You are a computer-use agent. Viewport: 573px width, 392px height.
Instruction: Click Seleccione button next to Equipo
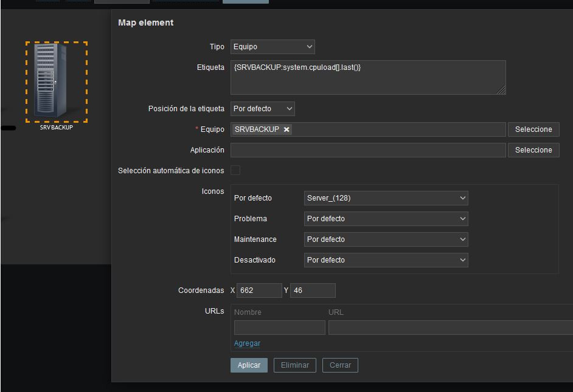533,129
